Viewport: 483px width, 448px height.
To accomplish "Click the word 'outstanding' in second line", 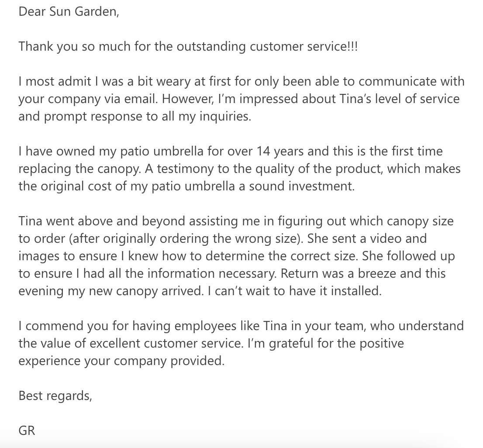I will [x=211, y=46].
